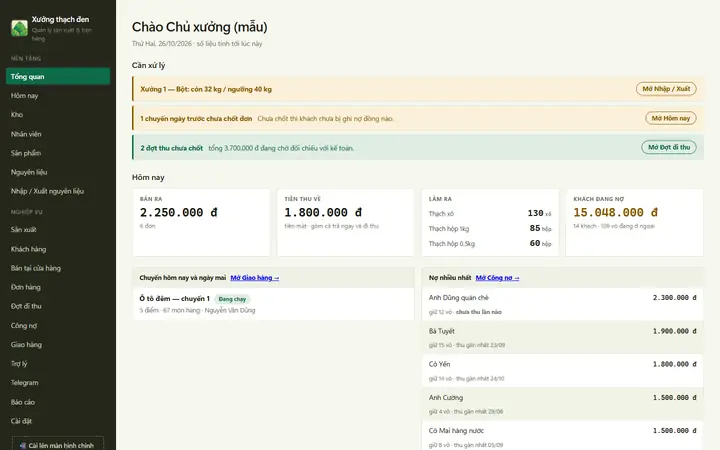This screenshot has height=450, width=720.
Task: Click the Tiền thu về 1.800.000 đ value
Action: pos(323,213)
